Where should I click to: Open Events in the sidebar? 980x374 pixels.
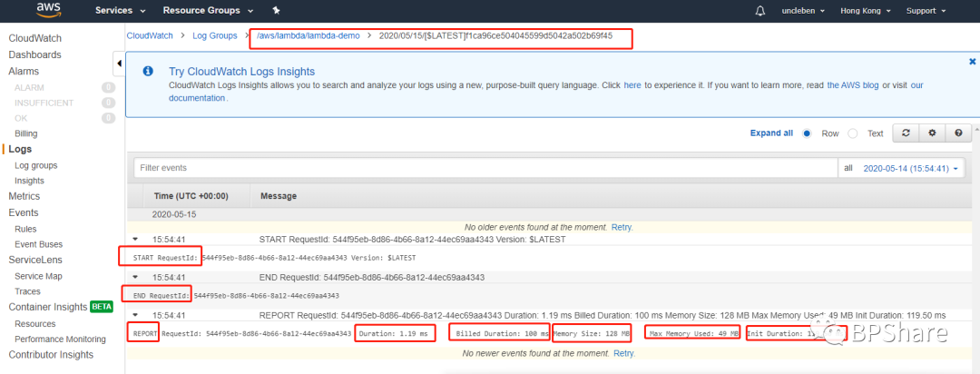[23, 212]
